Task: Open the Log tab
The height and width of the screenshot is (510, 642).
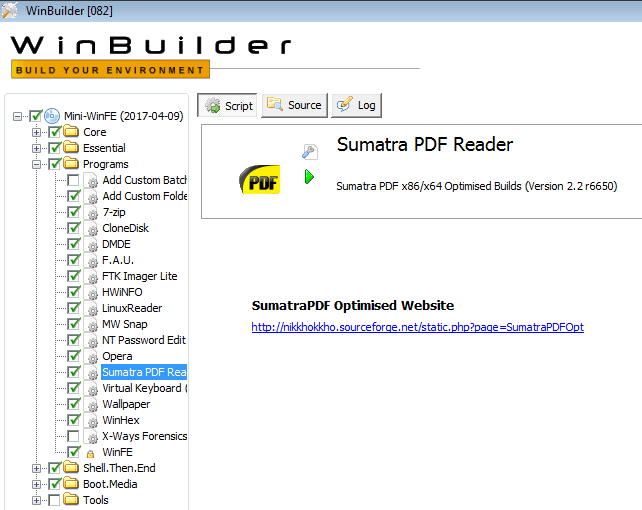Action: 356,105
